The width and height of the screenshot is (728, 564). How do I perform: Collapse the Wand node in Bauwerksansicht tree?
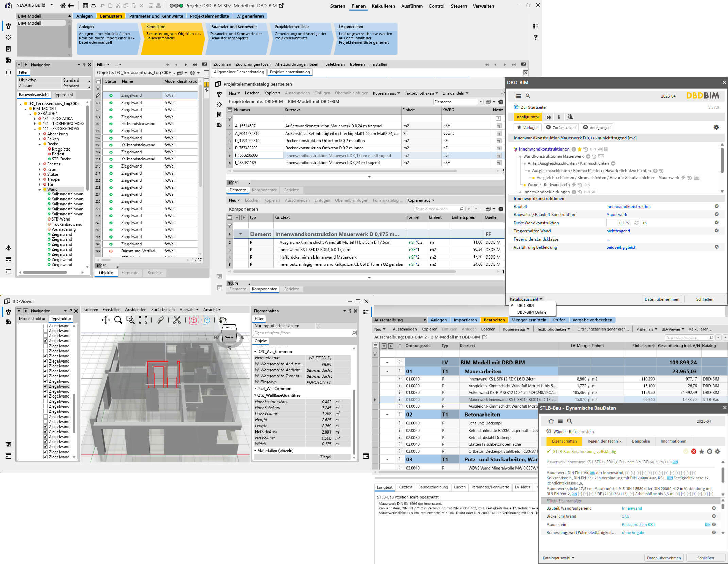tap(40, 190)
